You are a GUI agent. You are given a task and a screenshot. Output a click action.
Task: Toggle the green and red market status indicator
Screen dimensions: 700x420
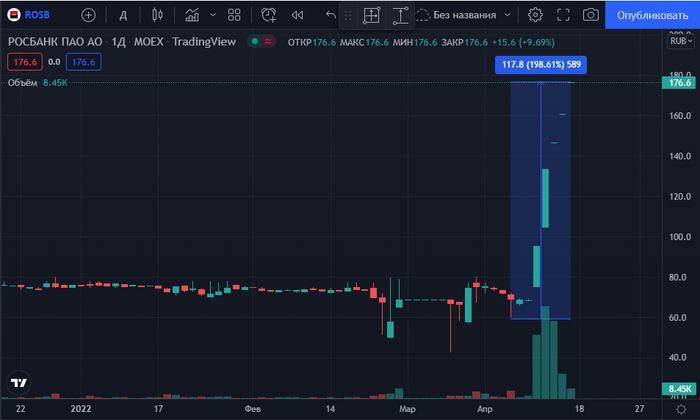pos(260,42)
